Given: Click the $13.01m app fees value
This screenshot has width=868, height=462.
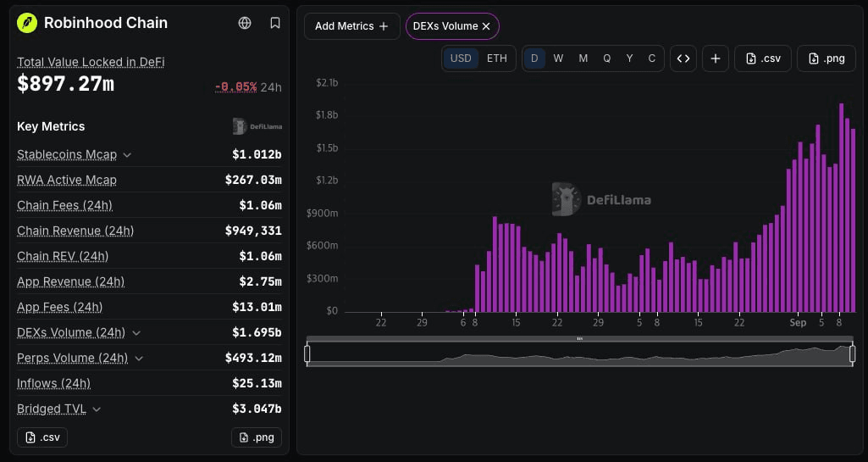Looking at the screenshot, I should point(257,308).
